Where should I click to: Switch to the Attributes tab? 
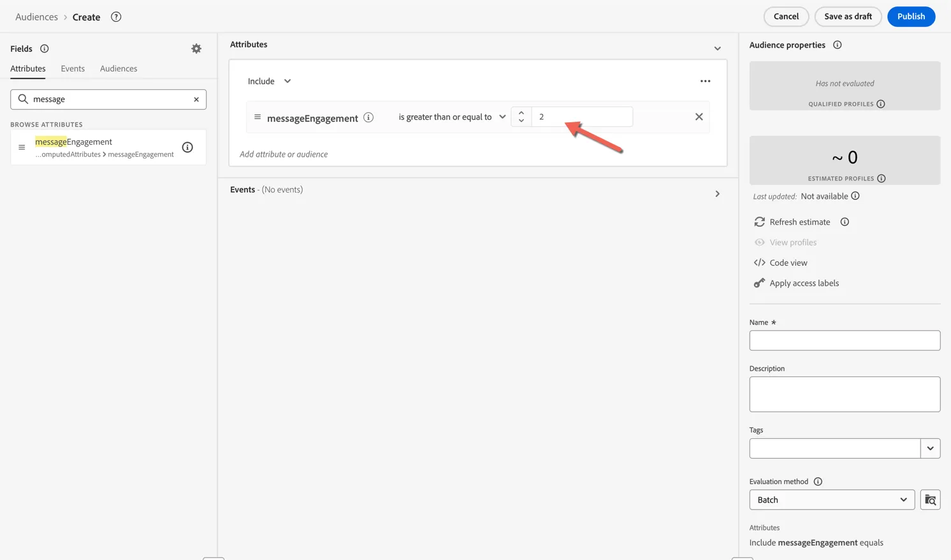28,69
